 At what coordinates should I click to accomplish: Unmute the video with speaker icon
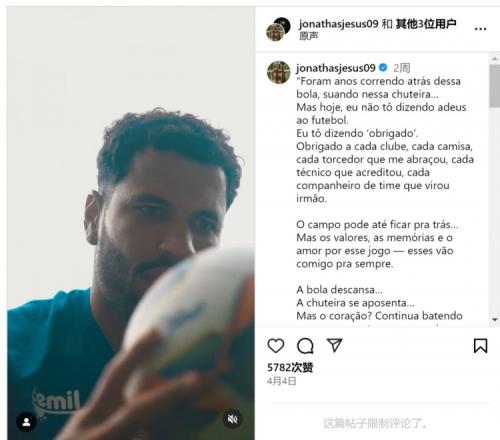tap(232, 419)
